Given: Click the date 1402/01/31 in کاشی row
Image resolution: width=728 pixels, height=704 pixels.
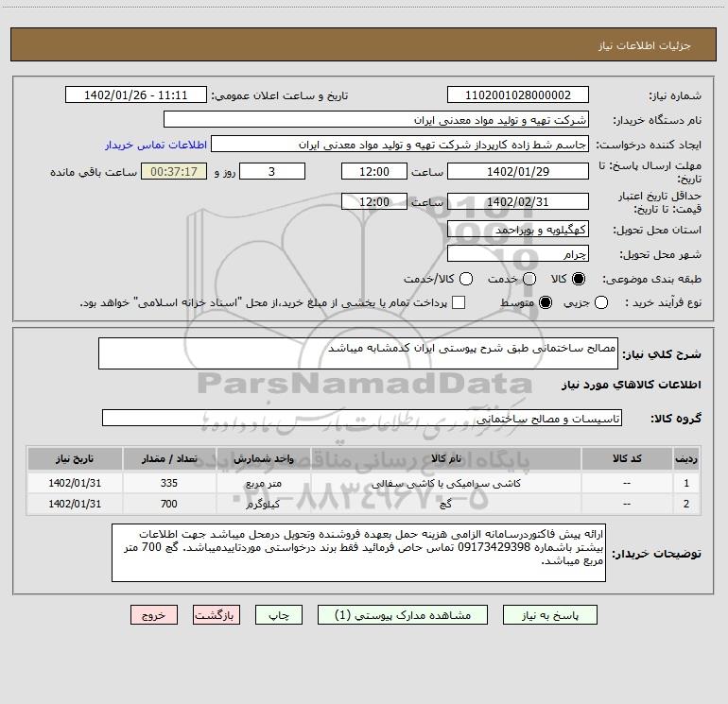Looking at the screenshot, I should coord(75,483).
